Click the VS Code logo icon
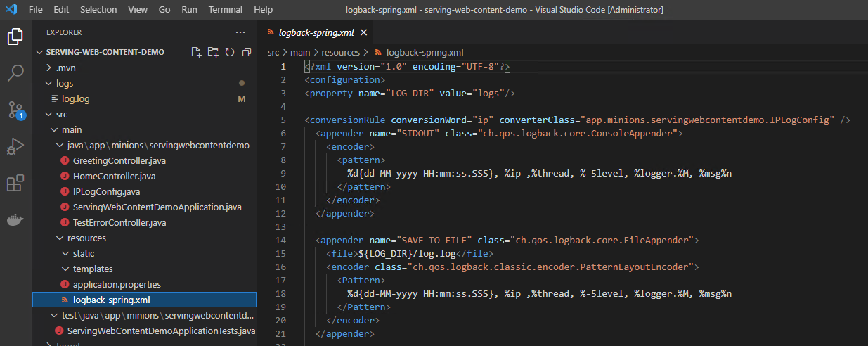This screenshot has width=868, height=346. click(11, 10)
